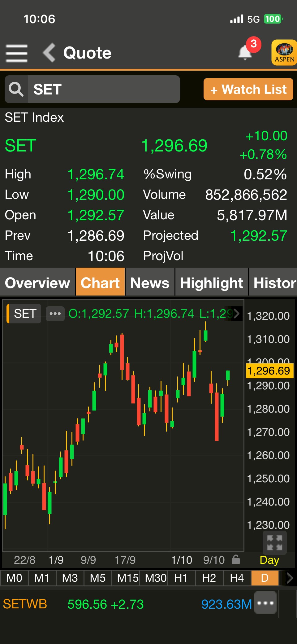The width and height of the screenshot is (297, 644).
Task: Tap the SET symbol search field
Action: click(104, 89)
